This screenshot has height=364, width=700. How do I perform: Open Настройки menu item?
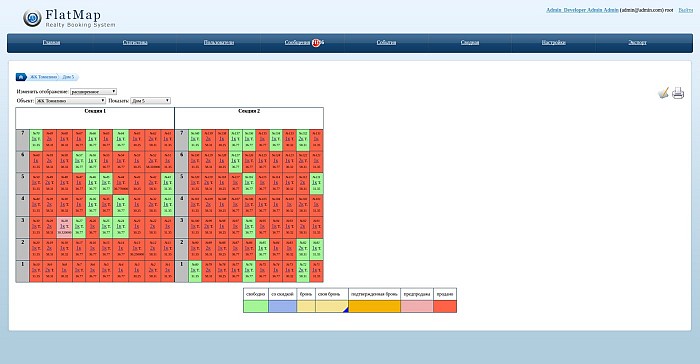pyautogui.click(x=554, y=42)
